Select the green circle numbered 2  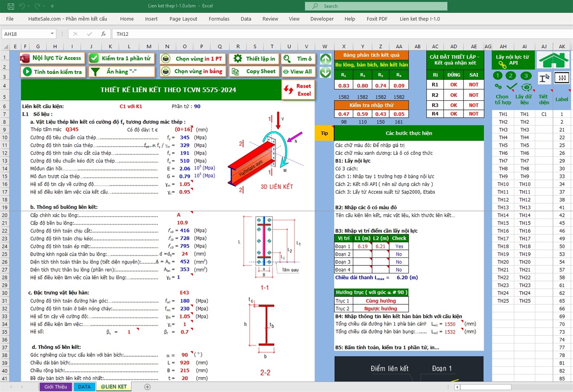tap(510, 76)
